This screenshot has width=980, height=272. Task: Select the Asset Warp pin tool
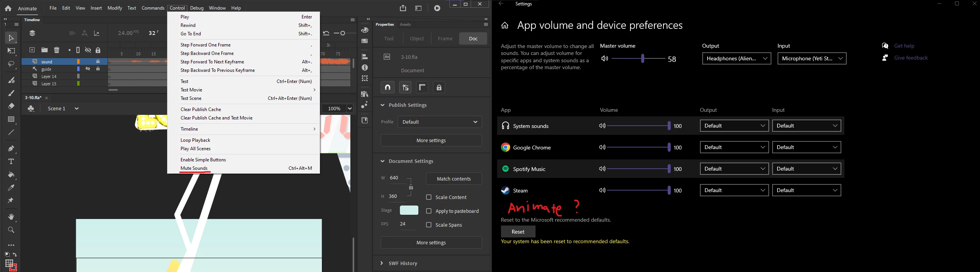pos(11,201)
